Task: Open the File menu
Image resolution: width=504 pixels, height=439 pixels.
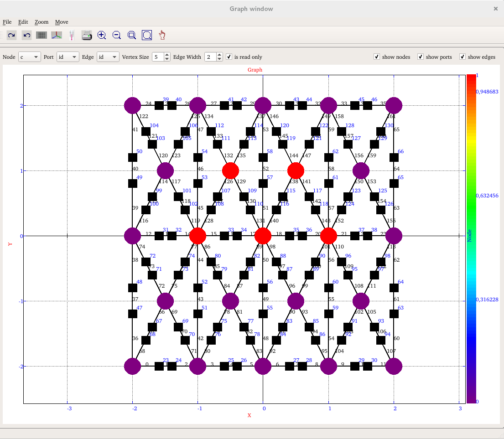Action: tap(7, 22)
